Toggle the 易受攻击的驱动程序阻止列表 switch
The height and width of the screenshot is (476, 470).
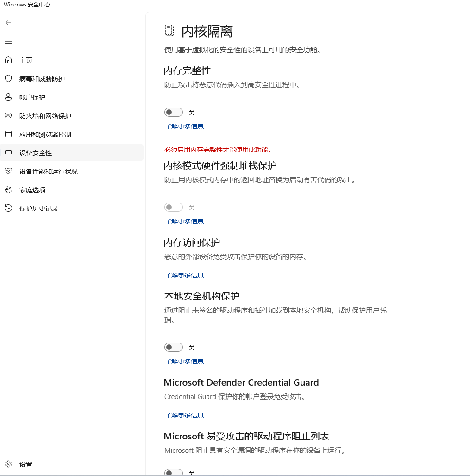coord(174,472)
